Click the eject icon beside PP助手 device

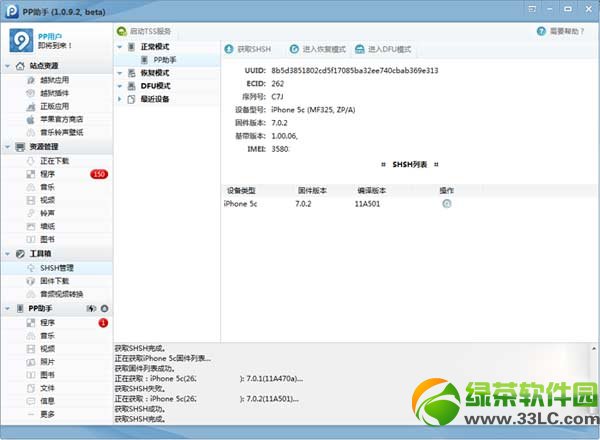(x=104, y=309)
